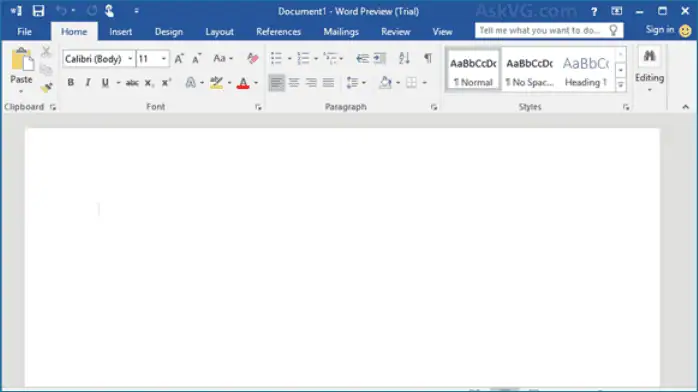Apply yellow text highlight color
The height and width of the screenshot is (392, 698).
click(216, 83)
